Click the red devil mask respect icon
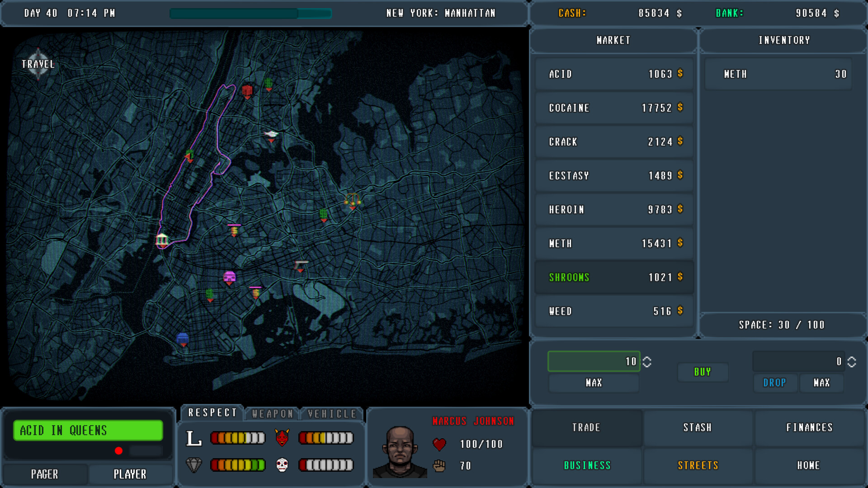Screen dimensions: 868x488 283,437
